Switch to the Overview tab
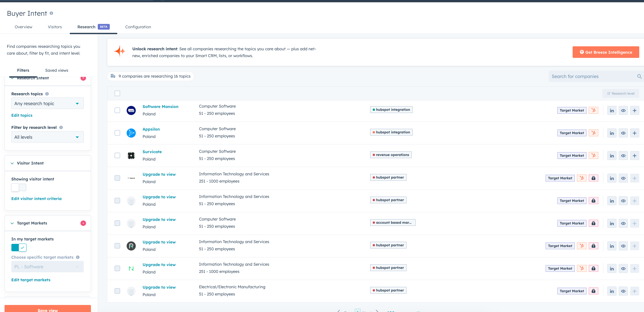The height and width of the screenshot is (312, 644). (x=24, y=27)
